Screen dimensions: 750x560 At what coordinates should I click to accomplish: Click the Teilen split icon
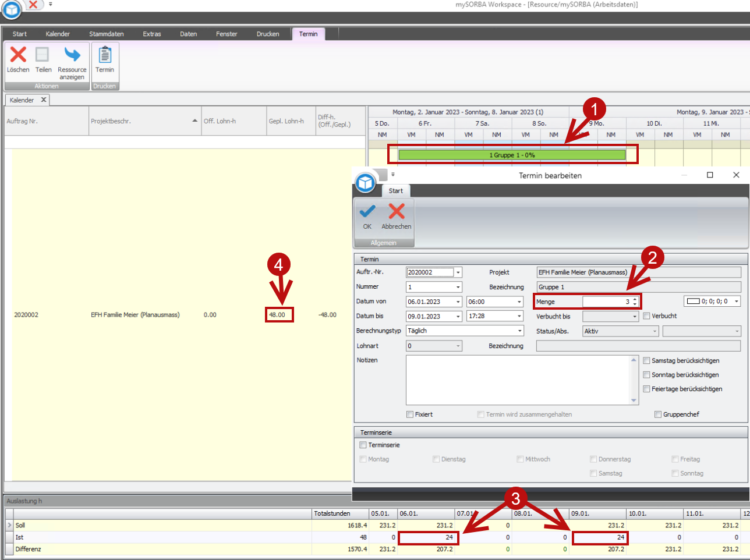(43, 55)
